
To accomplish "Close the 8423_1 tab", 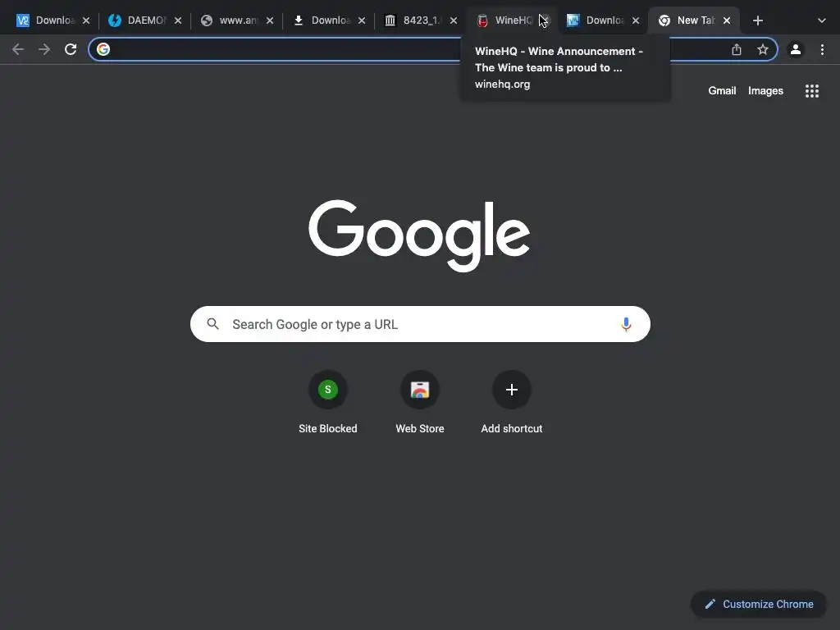I will tap(454, 21).
